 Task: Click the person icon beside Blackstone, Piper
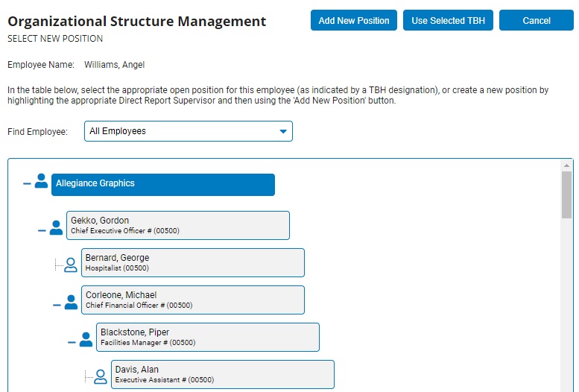(x=86, y=340)
